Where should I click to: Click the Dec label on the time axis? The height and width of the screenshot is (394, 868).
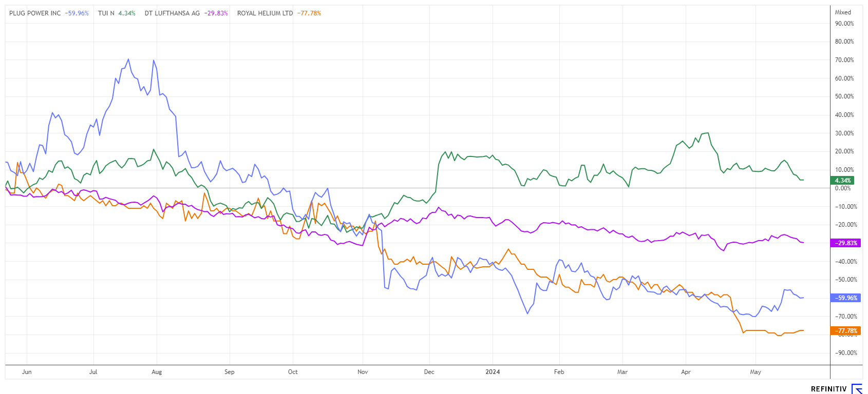tap(429, 372)
